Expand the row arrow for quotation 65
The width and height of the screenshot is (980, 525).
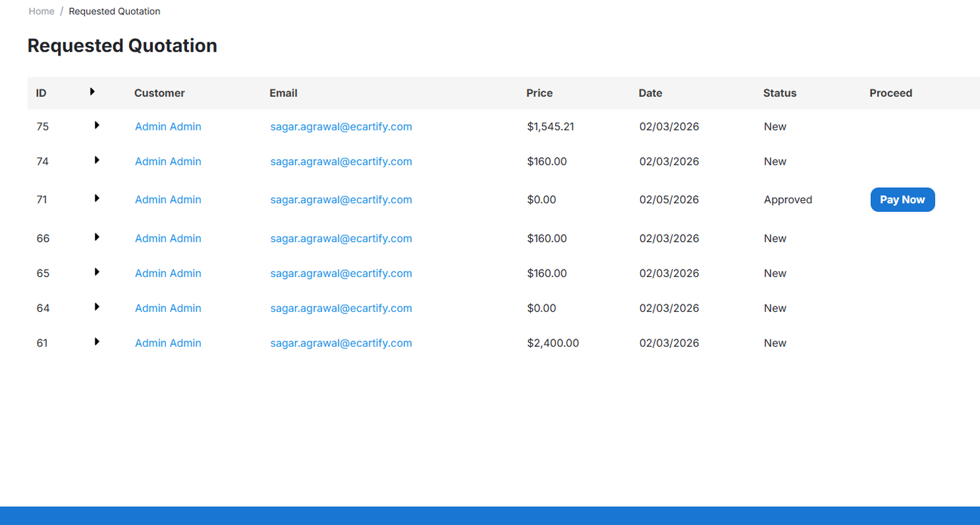coord(97,272)
